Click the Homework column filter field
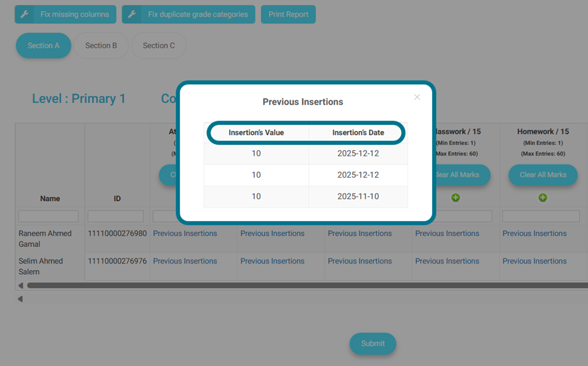 [x=541, y=216]
